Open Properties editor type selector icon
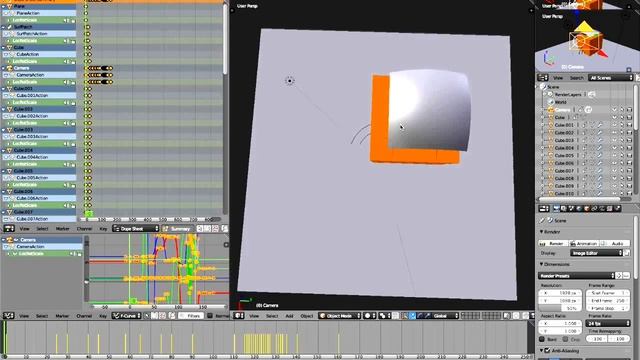The image size is (640, 360). pyautogui.click(x=544, y=209)
